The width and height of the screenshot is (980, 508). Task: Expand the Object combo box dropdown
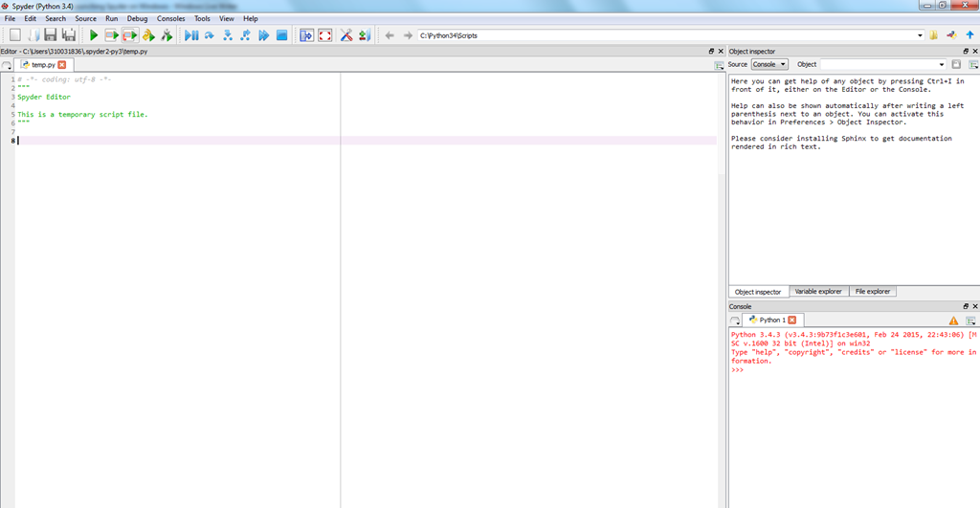coord(942,64)
